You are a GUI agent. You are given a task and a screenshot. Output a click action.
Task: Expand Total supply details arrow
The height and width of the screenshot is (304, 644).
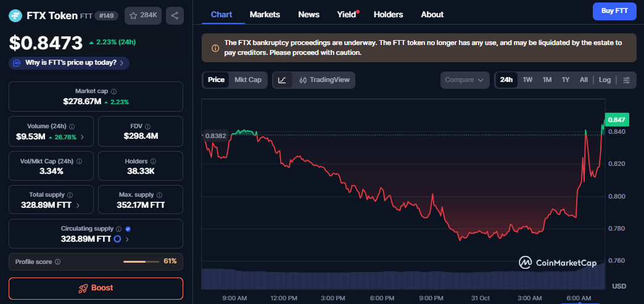click(77, 205)
